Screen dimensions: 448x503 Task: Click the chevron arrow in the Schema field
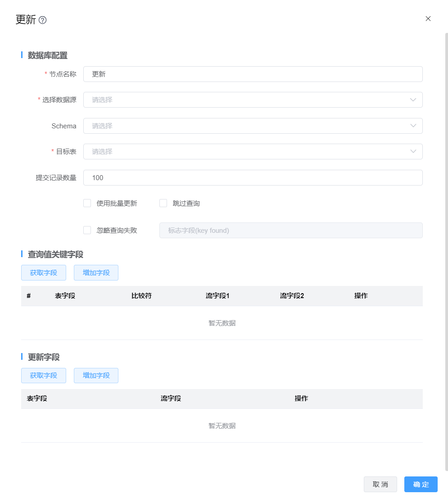413,126
